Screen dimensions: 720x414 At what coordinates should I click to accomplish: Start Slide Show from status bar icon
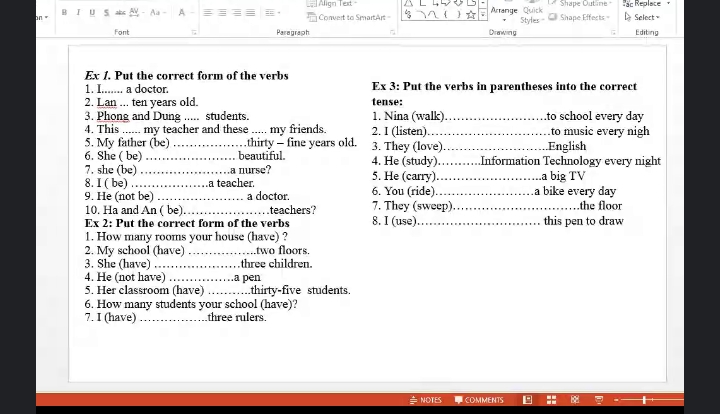(599, 400)
